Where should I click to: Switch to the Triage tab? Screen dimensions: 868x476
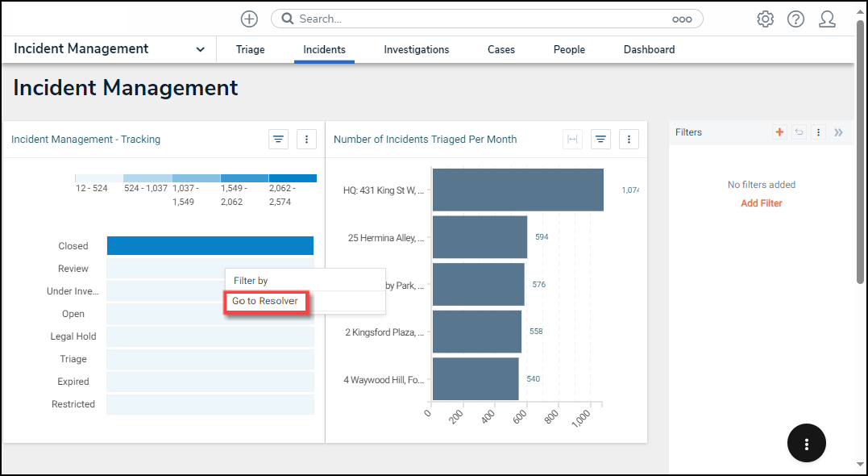[250, 49]
